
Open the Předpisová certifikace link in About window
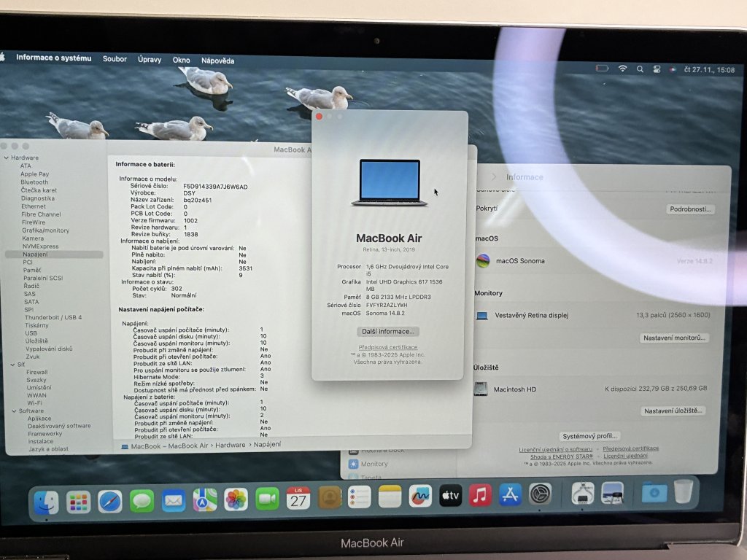click(x=388, y=347)
